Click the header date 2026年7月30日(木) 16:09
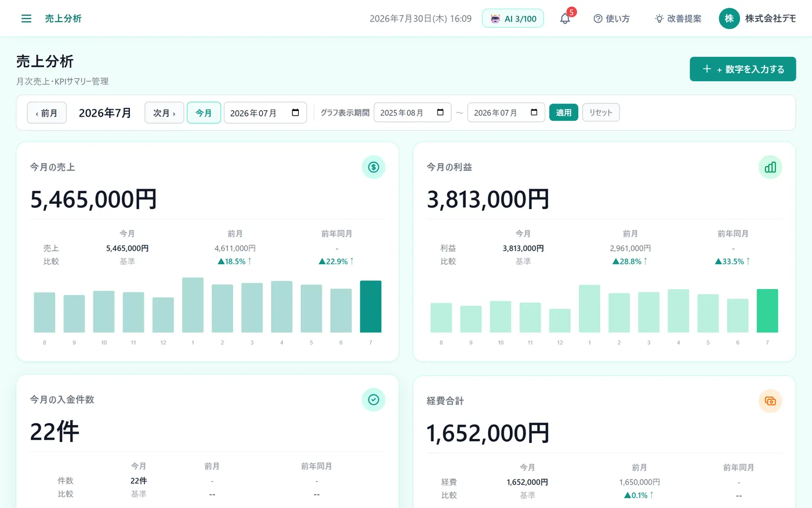Viewport: 812px width, 508px height. (420, 19)
